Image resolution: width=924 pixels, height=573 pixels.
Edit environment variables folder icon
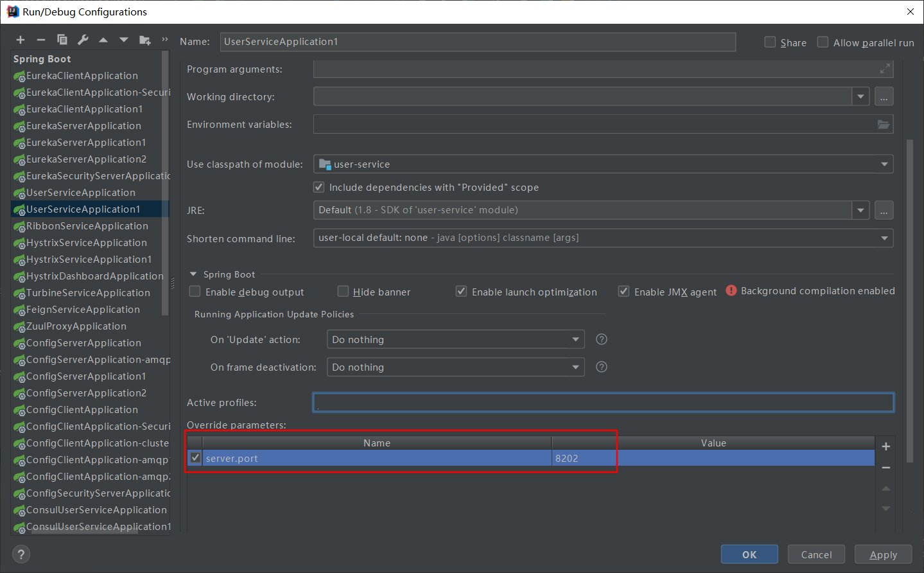point(884,125)
